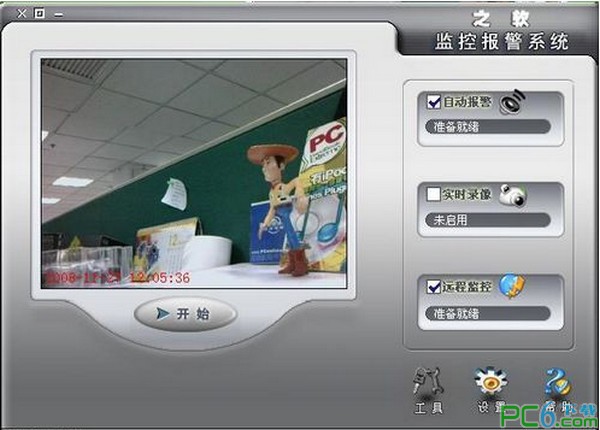600x430 pixels.
Task: Click the globe icon beside 远程监控
Action: [512, 286]
